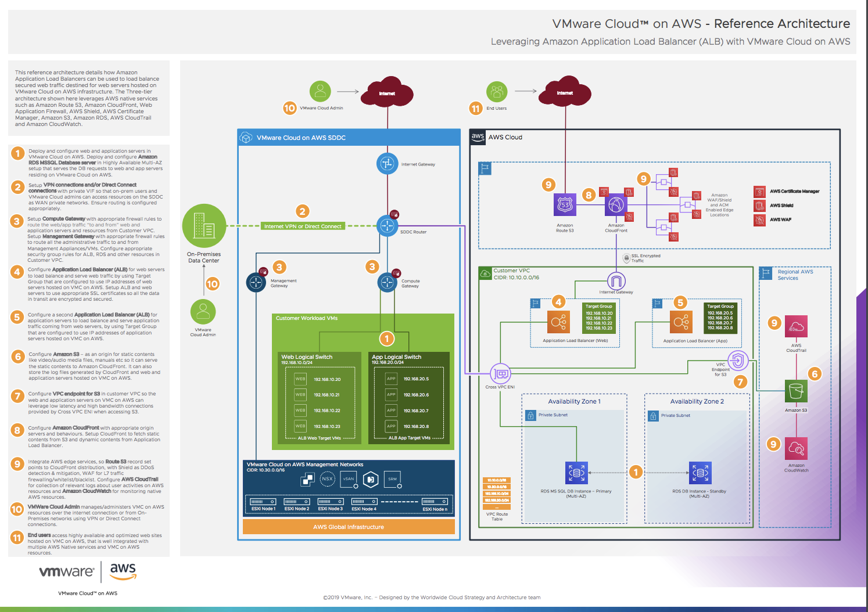
Task: Click the vmware logo at bottom left
Action: coord(67,572)
